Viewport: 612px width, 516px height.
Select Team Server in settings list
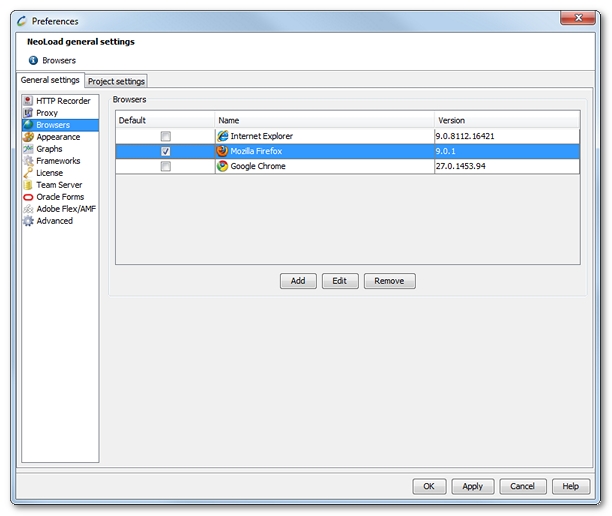(60, 185)
